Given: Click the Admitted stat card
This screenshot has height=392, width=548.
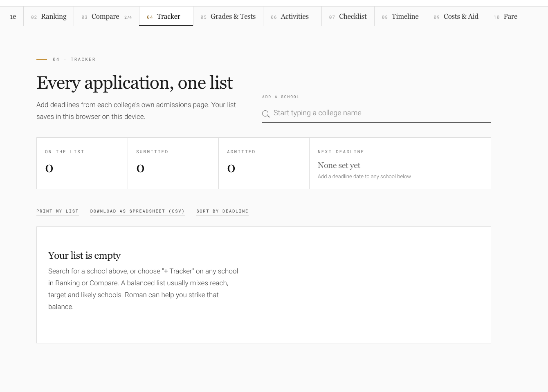Looking at the screenshot, I should [264, 164].
